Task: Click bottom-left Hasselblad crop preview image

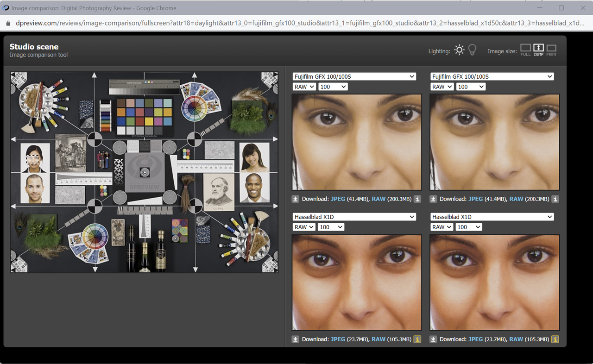Action: tap(357, 282)
